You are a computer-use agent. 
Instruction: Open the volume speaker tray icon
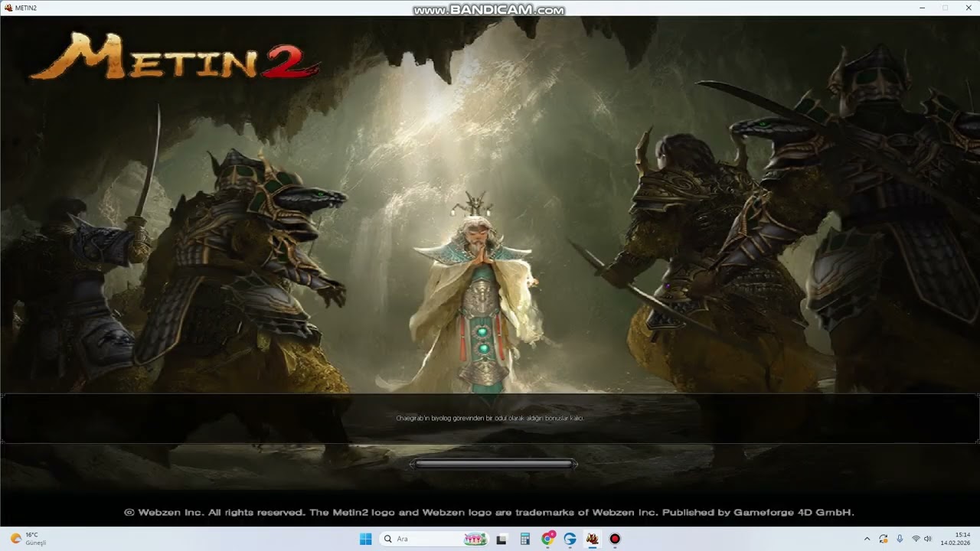(x=928, y=539)
